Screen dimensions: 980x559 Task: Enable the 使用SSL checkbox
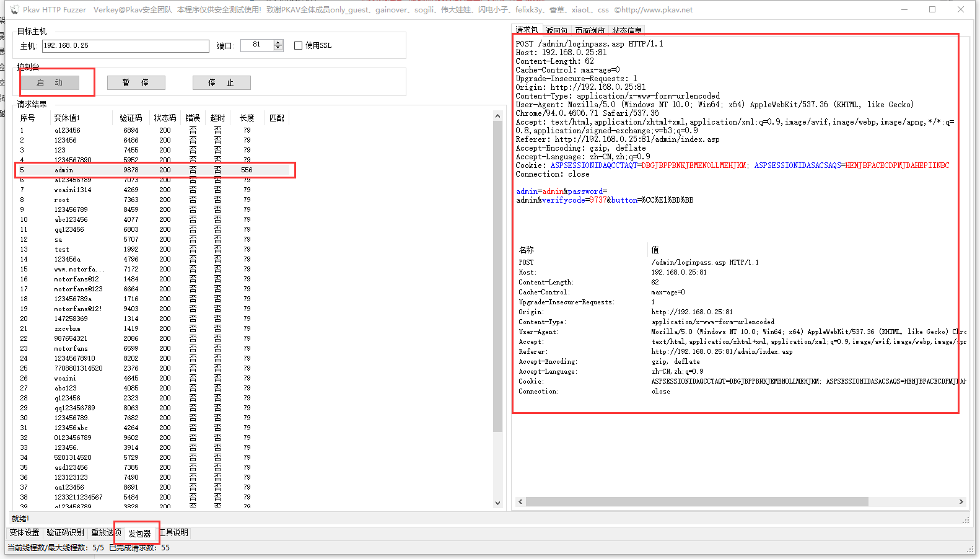point(299,45)
